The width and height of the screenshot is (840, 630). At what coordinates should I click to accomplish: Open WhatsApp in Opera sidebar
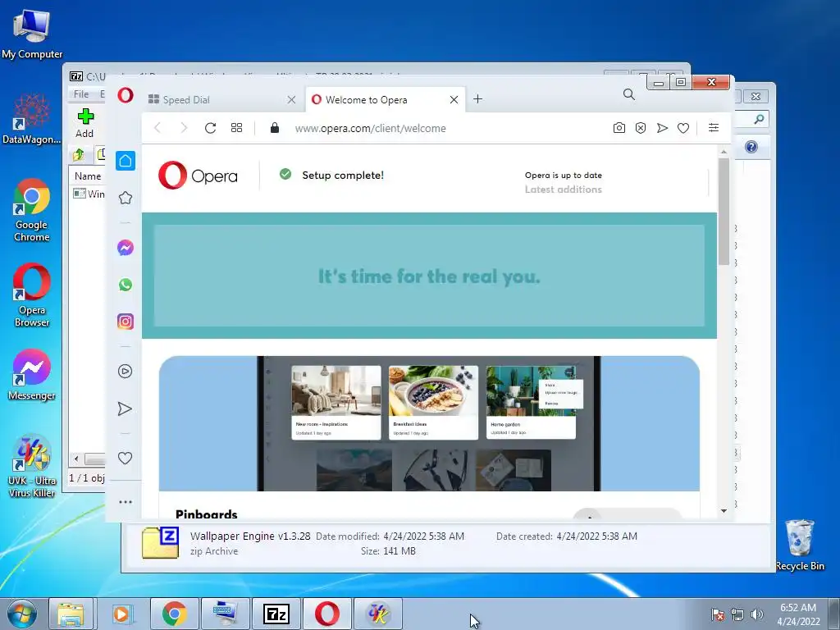126,285
